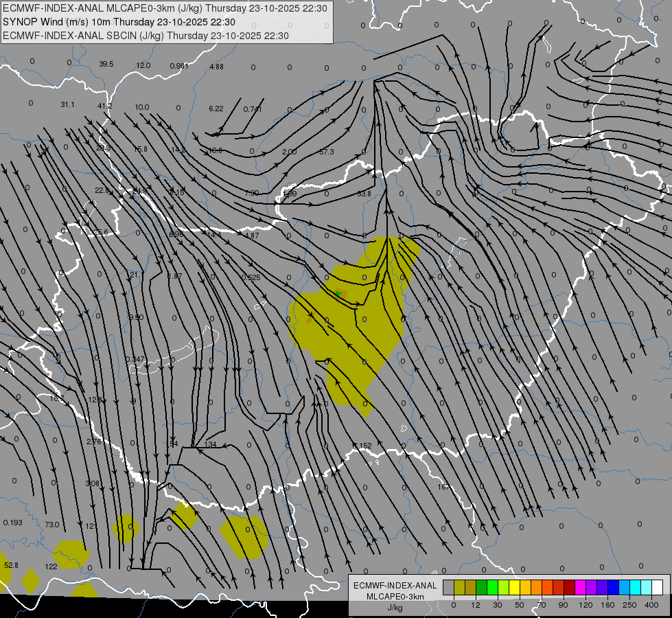Click the legend scale label 12
Screen dimensions: 672x618
pyautogui.click(x=475, y=605)
